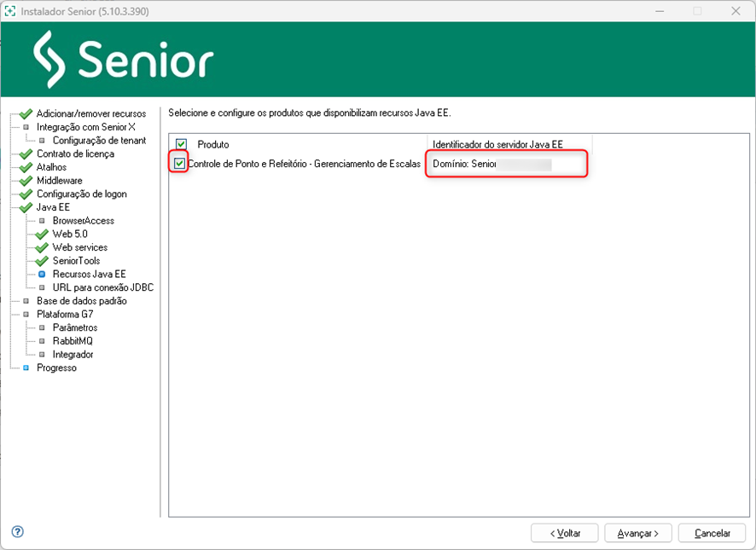Select RabbitMQ step
Image resolution: width=756 pixels, height=550 pixels.
[73, 341]
